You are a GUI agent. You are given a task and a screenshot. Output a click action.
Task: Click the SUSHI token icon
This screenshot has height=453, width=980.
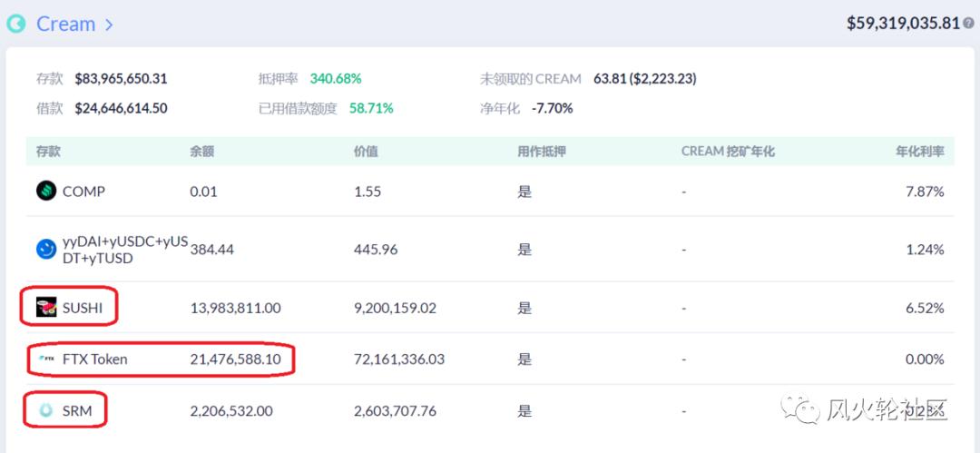tap(46, 307)
